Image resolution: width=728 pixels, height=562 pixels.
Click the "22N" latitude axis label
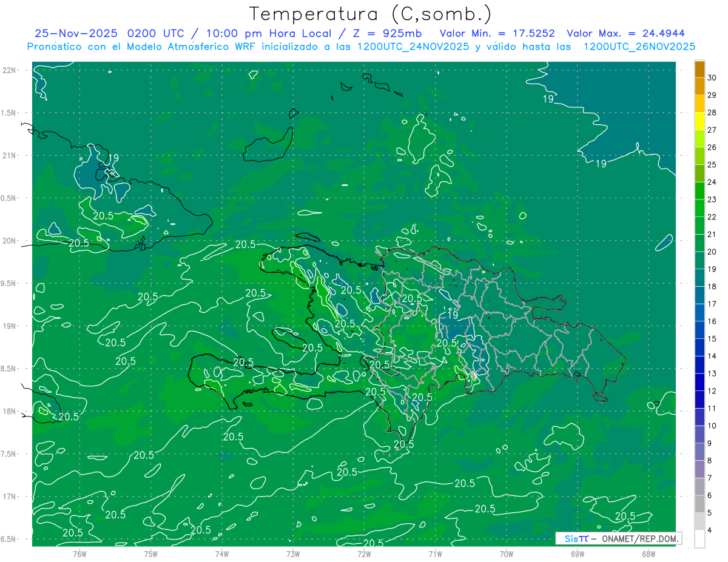(9, 70)
